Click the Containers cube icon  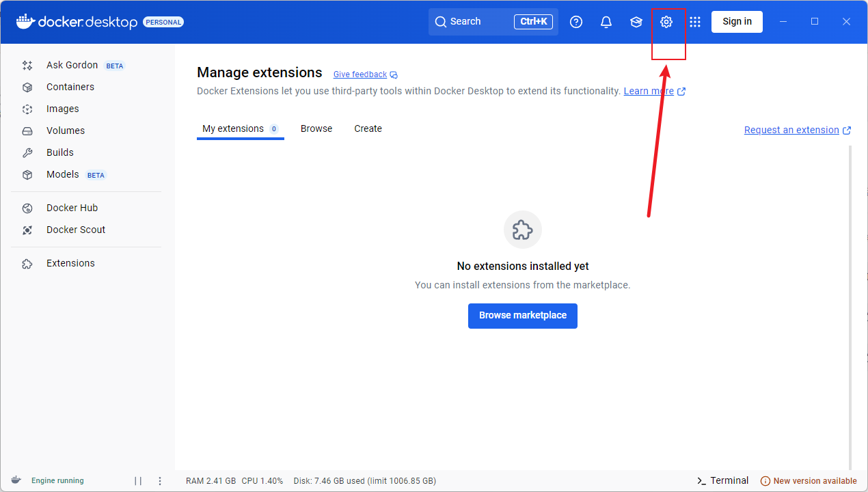pos(27,87)
